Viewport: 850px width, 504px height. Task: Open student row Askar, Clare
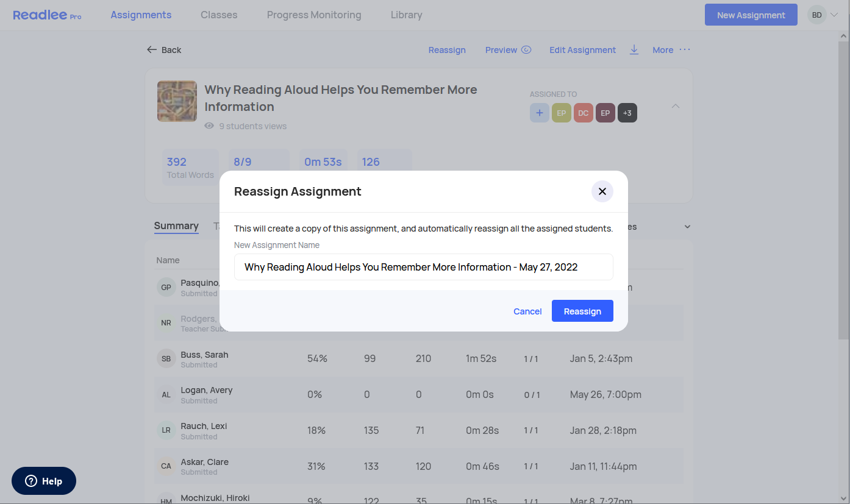click(x=419, y=466)
